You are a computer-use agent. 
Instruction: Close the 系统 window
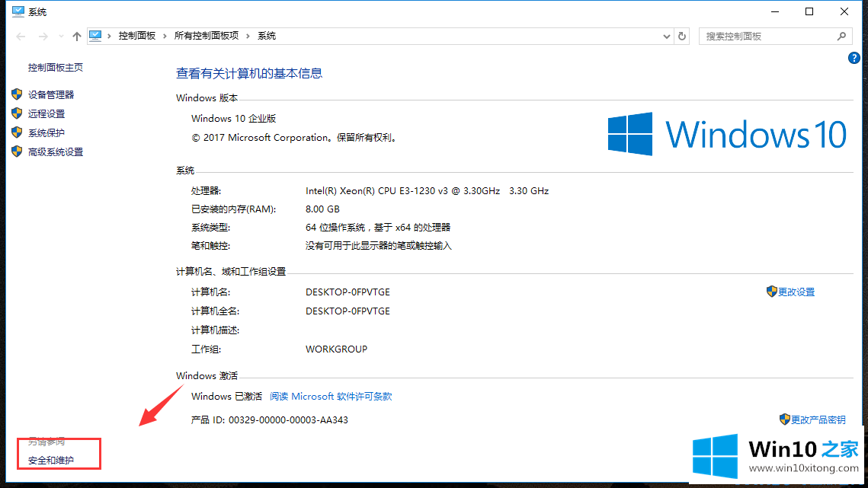(844, 11)
